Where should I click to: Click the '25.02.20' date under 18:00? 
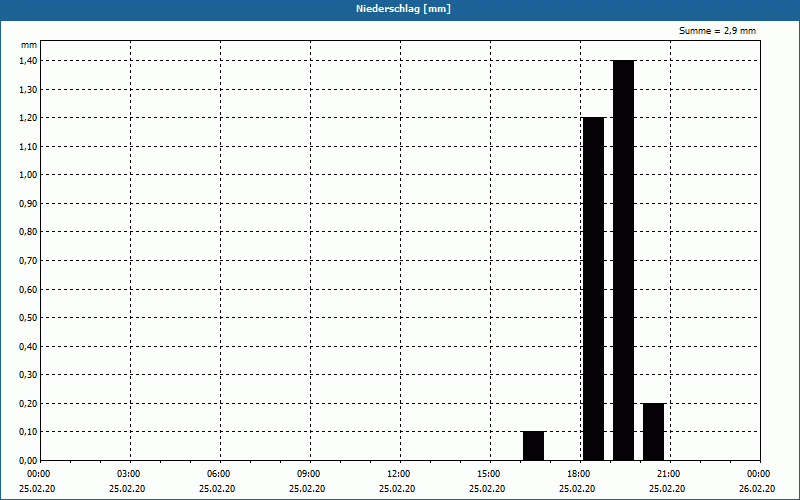pyautogui.click(x=577, y=489)
